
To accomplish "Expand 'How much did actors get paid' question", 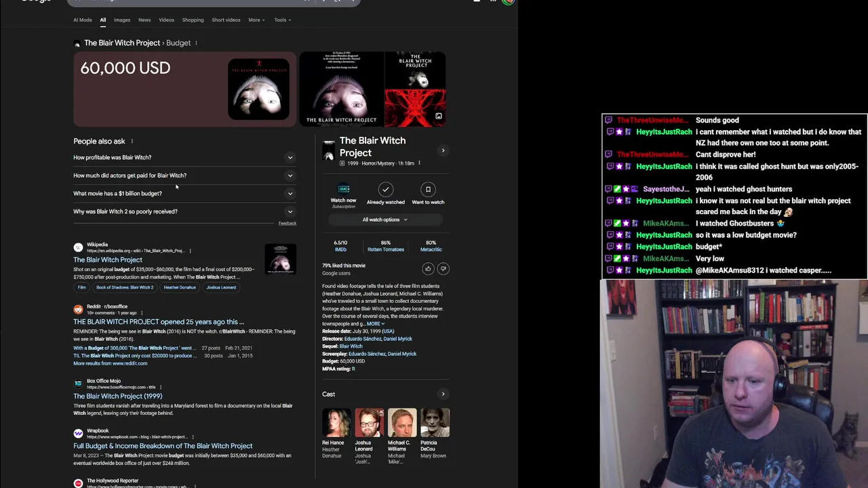I will [x=185, y=176].
